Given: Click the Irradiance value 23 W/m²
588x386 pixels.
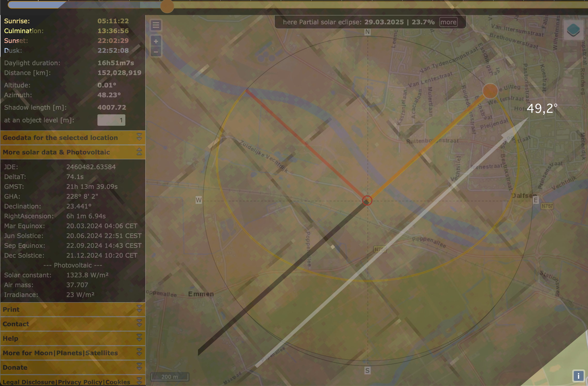Looking at the screenshot, I should [x=80, y=295].
